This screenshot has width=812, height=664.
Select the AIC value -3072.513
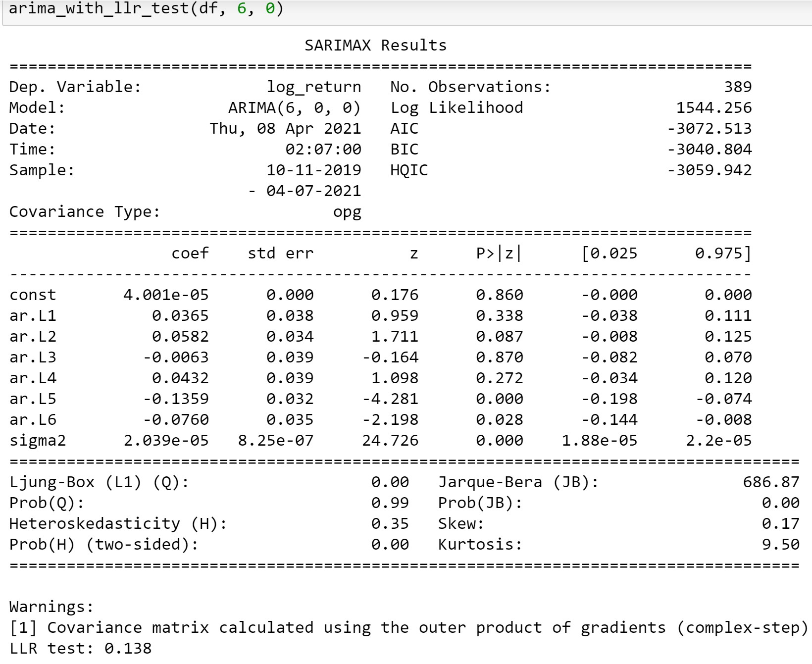click(x=709, y=129)
